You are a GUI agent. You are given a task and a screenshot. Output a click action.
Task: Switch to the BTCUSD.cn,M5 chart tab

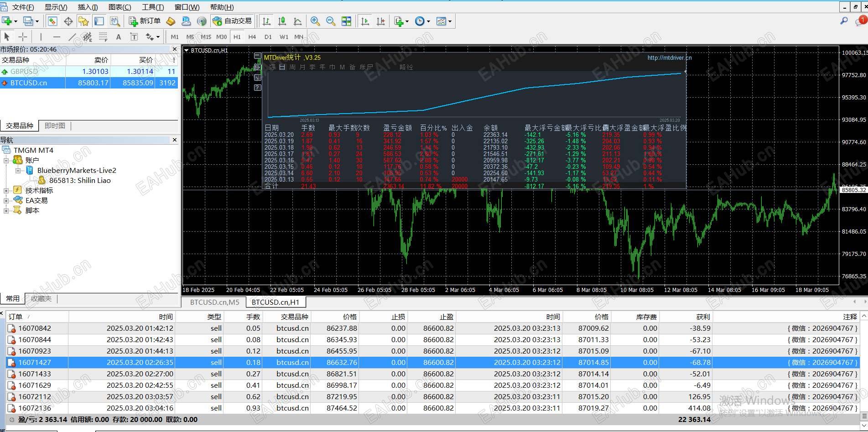pyautogui.click(x=214, y=302)
